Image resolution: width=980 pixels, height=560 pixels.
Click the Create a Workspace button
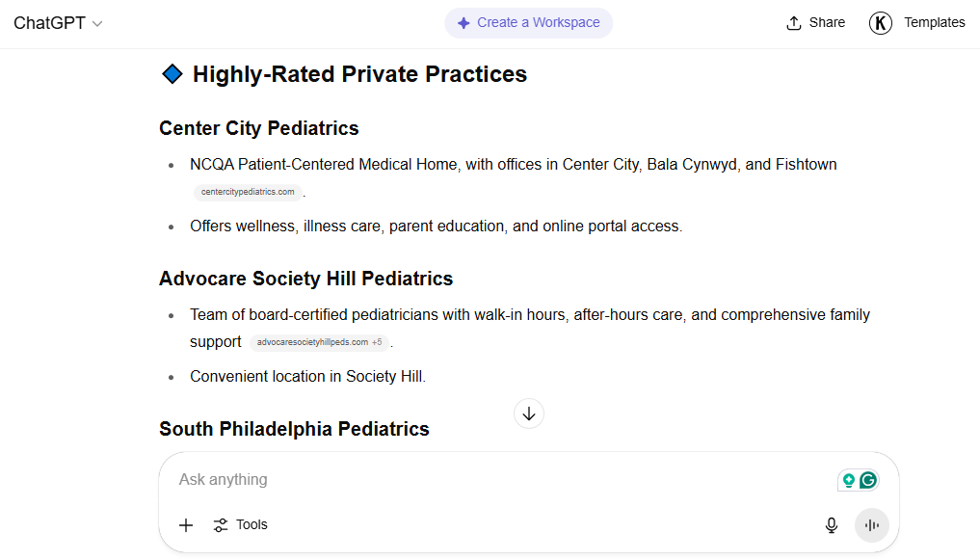pyautogui.click(x=529, y=23)
